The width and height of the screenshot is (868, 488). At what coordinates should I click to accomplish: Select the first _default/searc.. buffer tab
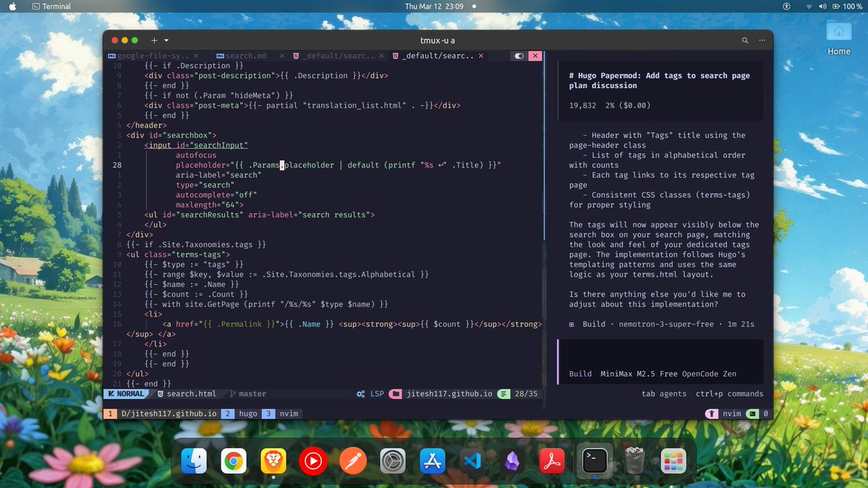coord(339,56)
